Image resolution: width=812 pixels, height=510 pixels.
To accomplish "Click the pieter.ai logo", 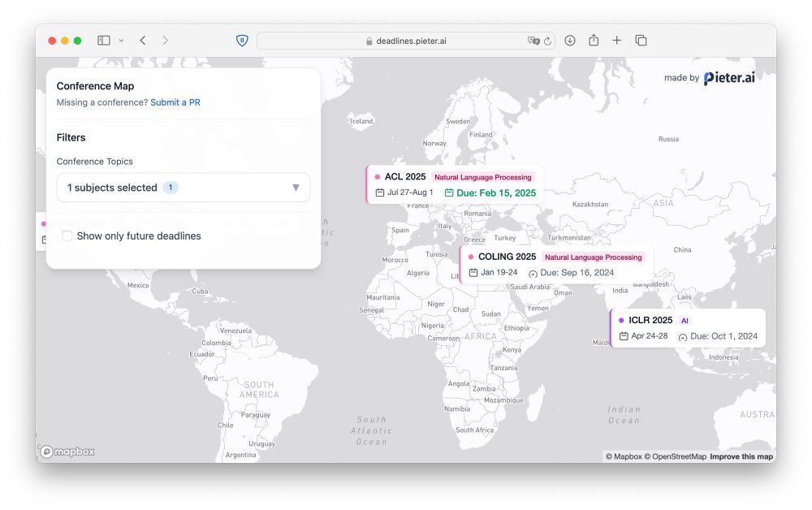I will click(x=729, y=78).
